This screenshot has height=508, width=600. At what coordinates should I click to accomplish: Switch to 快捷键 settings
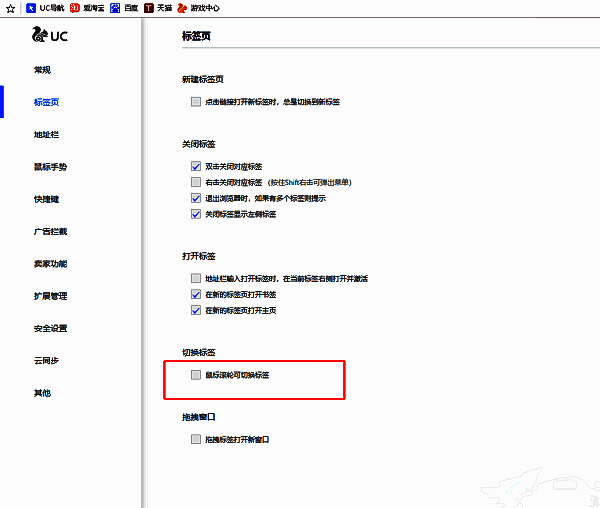46,199
